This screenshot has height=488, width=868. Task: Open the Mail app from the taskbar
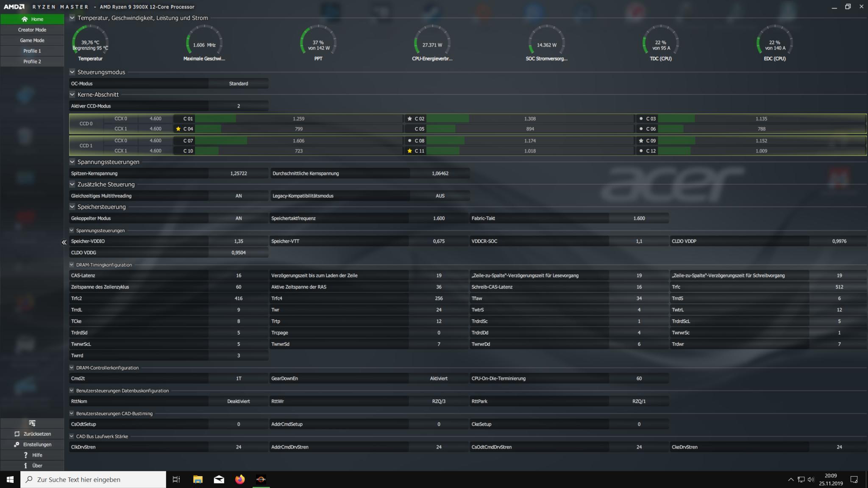(219, 480)
